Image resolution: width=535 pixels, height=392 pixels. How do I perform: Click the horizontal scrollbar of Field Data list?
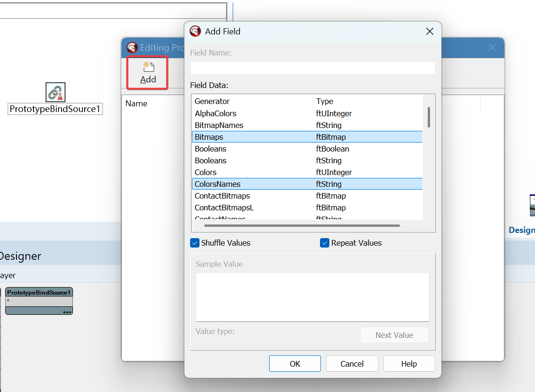point(302,225)
